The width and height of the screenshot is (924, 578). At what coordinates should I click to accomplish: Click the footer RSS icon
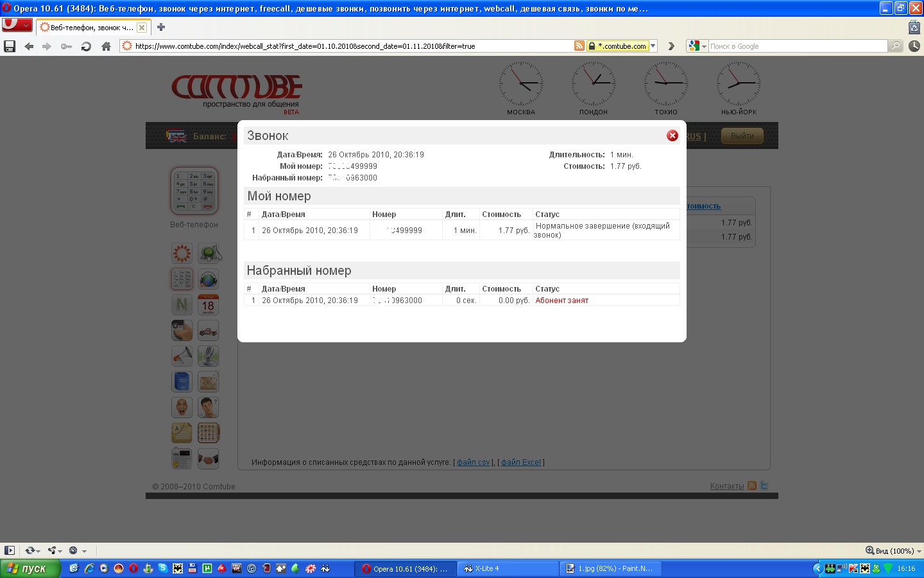tap(752, 486)
